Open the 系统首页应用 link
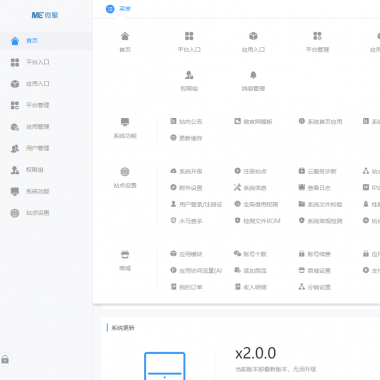The width and height of the screenshot is (380, 380). pyautogui.click(x=320, y=121)
